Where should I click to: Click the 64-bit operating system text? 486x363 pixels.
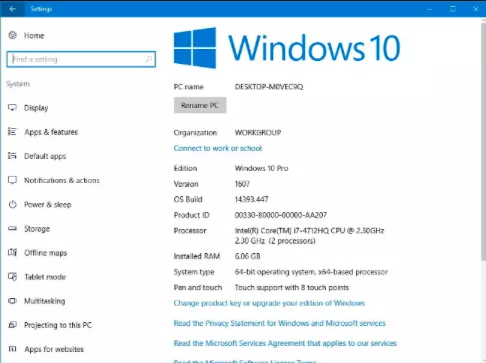pyautogui.click(x=311, y=272)
